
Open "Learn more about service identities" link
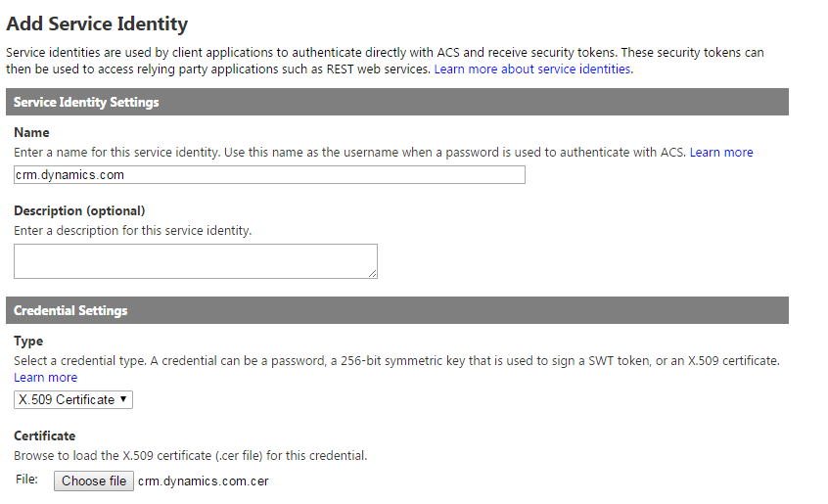tap(532, 69)
